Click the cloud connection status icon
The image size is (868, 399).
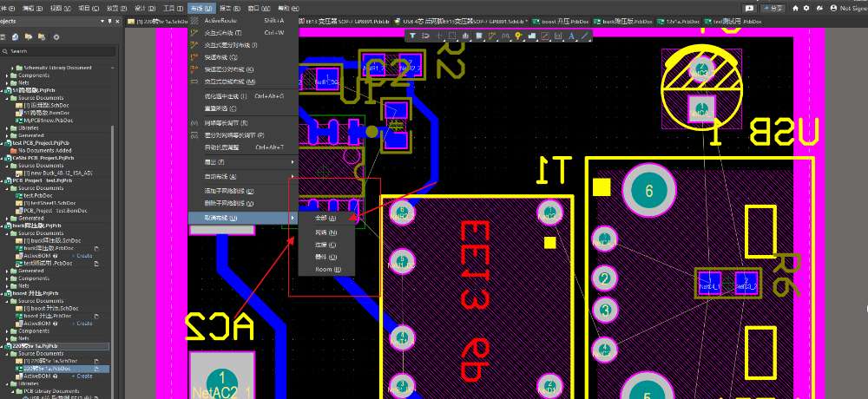click(x=819, y=9)
